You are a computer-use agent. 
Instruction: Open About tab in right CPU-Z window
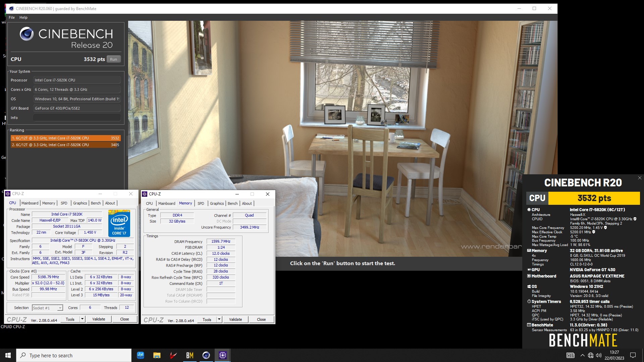(247, 203)
